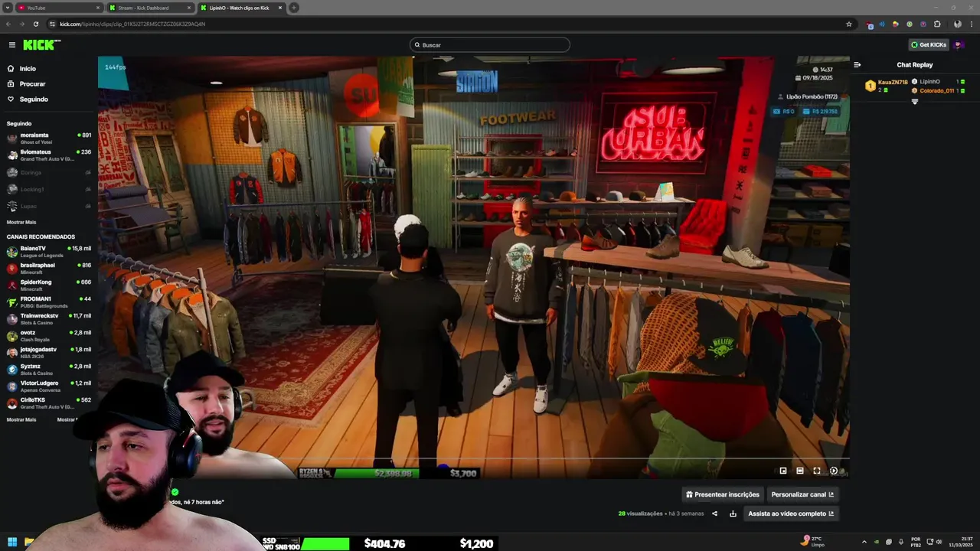
Task: Click Presentear inscrições button
Action: click(722, 494)
